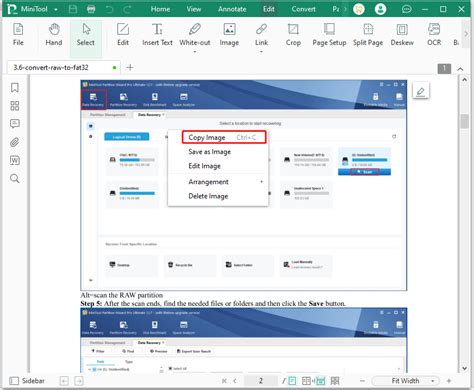The height and width of the screenshot is (390, 474).
Task: Navigate back to previous view
Action: (64, 381)
